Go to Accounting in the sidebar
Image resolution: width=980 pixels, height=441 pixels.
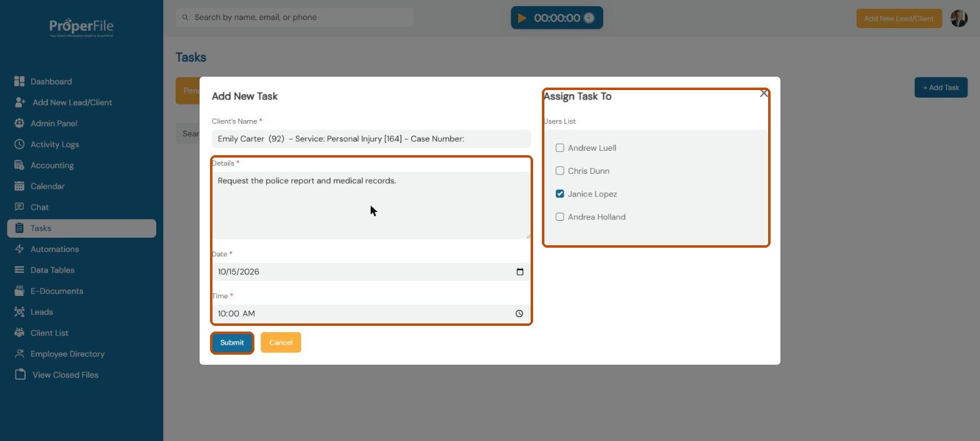(81, 165)
